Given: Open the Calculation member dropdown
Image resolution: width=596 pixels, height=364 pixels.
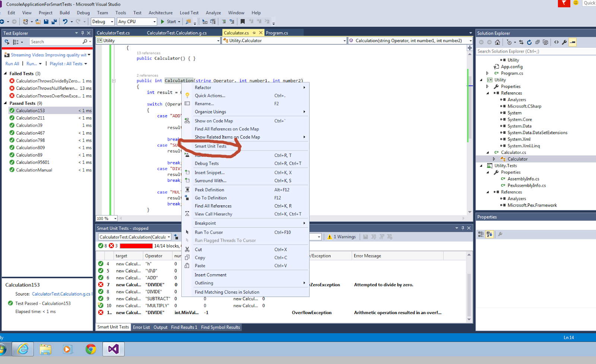Looking at the screenshot, I should point(470,41).
